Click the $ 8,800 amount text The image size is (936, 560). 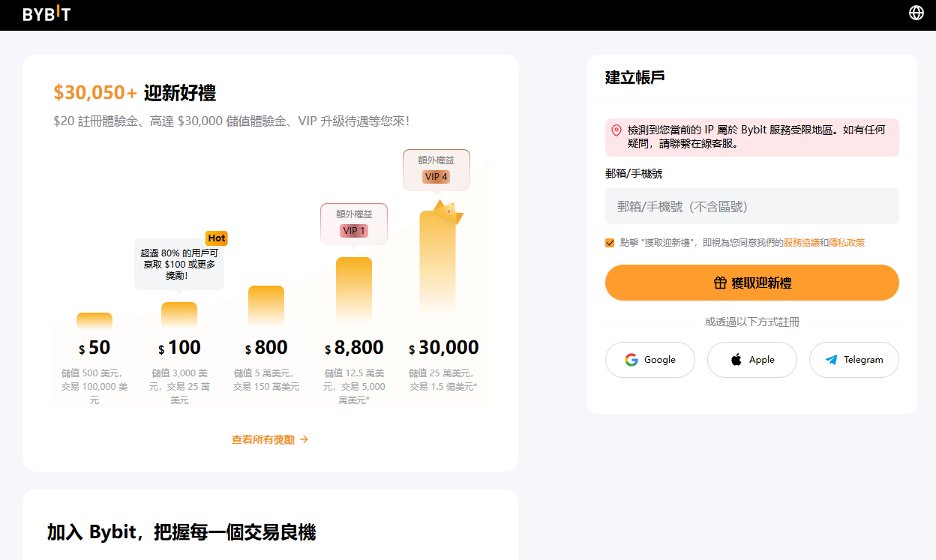(354, 348)
